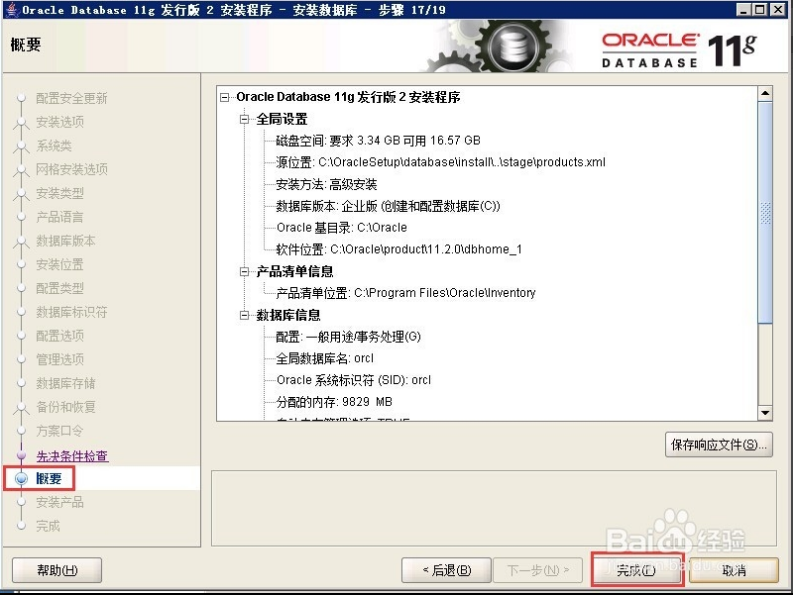The width and height of the screenshot is (793, 595).
Task: Click the 安装产品 step
Action: (x=60, y=502)
